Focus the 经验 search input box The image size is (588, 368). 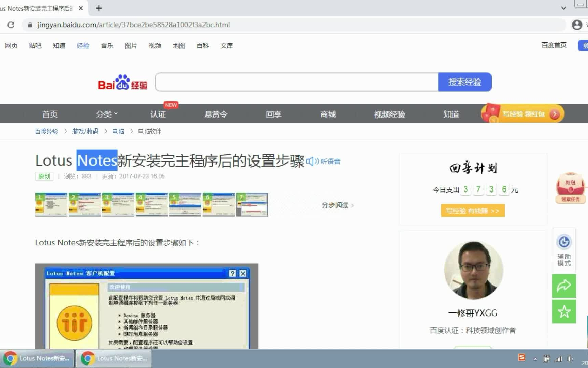[x=297, y=82]
